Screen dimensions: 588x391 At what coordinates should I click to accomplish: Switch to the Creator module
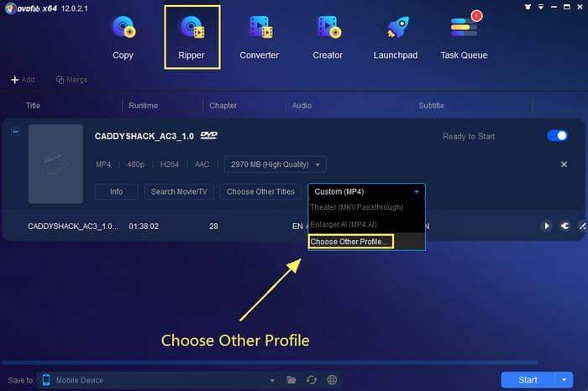328,38
